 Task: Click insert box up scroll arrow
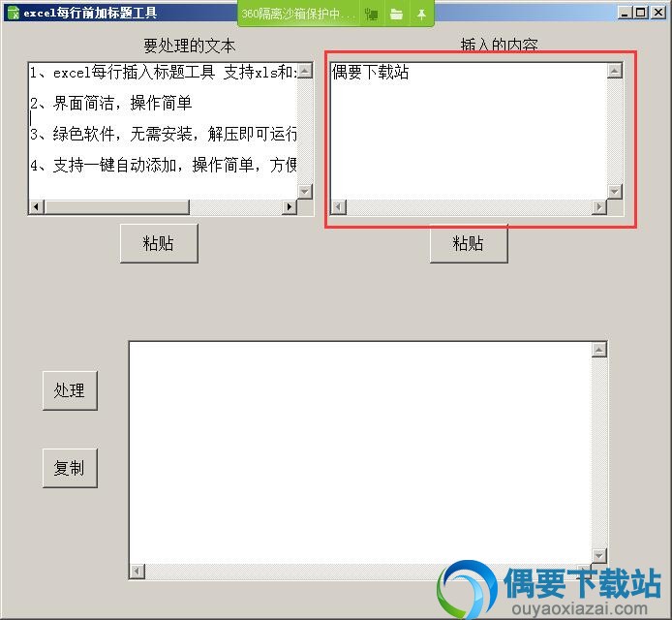click(x=615, y=71)
